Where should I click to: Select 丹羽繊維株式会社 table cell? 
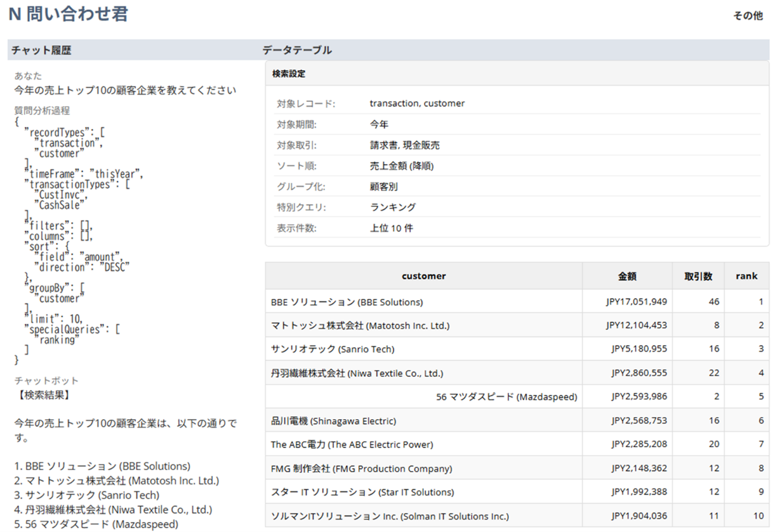pos(424,373)
